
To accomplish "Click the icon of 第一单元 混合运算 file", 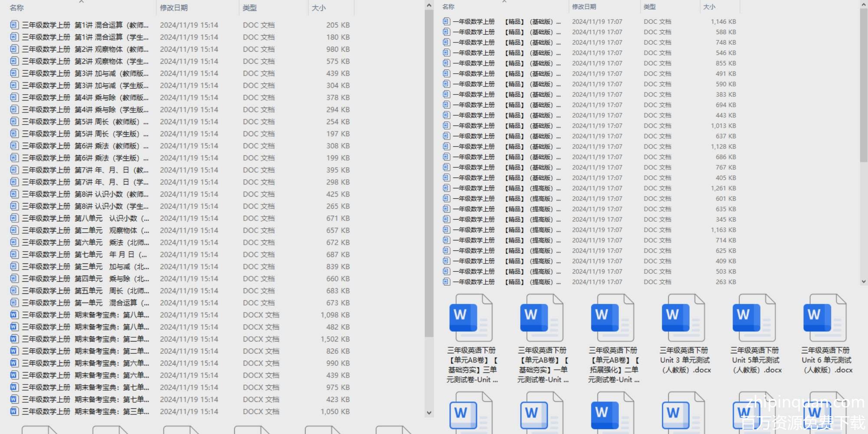I will click(x=14, y=303).
